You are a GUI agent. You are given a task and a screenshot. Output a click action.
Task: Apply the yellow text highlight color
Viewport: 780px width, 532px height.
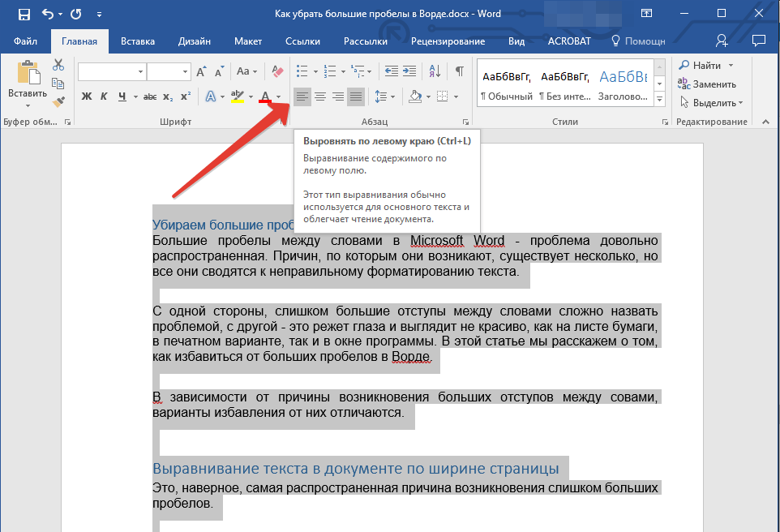click(238, 97)
